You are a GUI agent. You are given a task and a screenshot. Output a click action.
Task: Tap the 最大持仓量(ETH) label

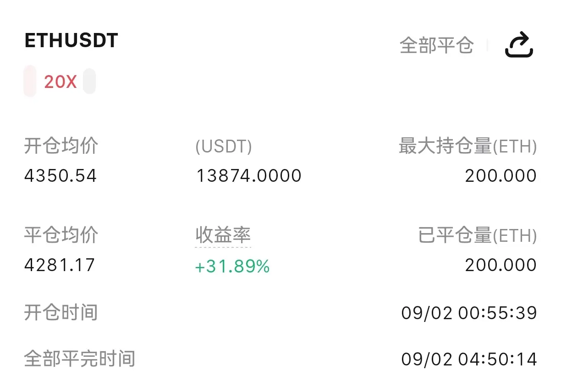467,147
